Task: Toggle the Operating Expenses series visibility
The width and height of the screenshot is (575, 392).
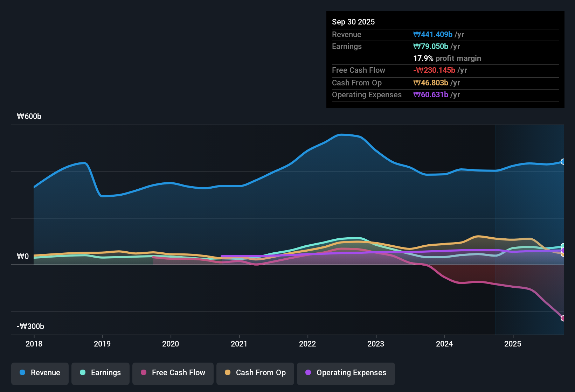Action: 346,373
